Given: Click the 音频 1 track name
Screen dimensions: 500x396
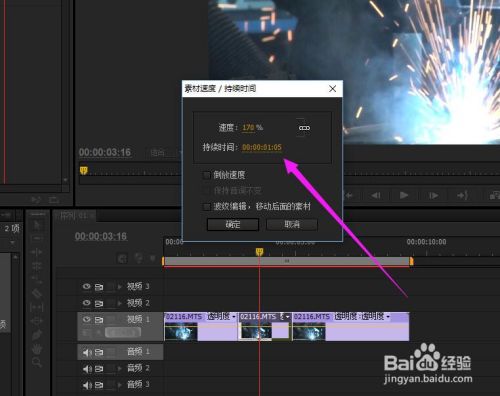Looking at the screenshot, I should point(138,352).
